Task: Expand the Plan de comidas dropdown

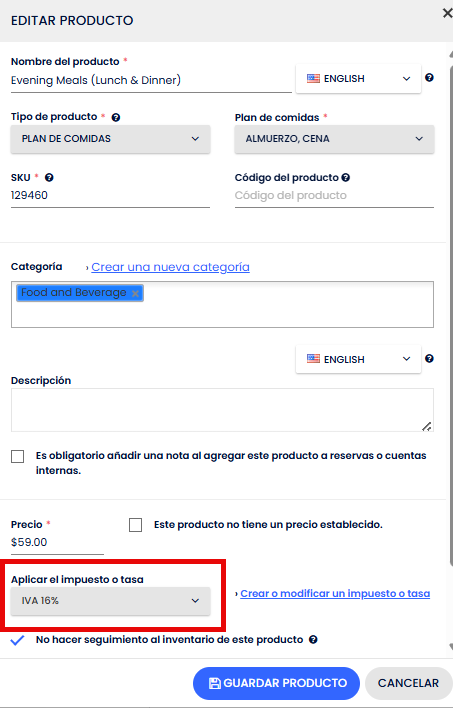Action: coord(334,139)
